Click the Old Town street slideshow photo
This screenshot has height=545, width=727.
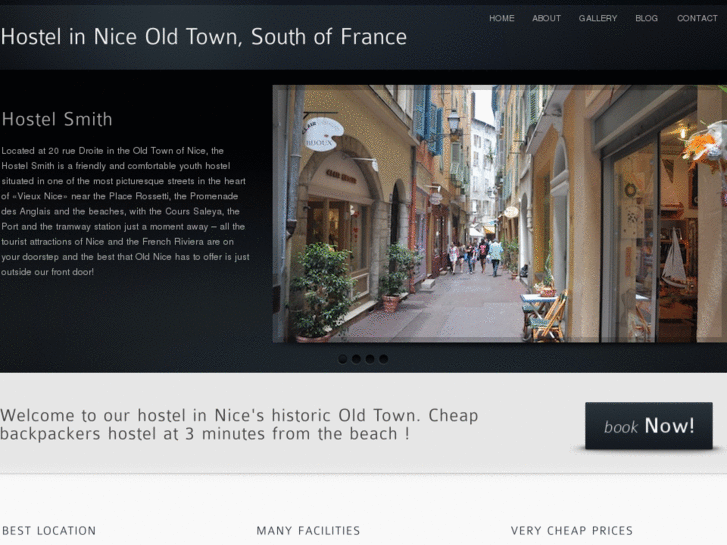[x=499, y=214]
